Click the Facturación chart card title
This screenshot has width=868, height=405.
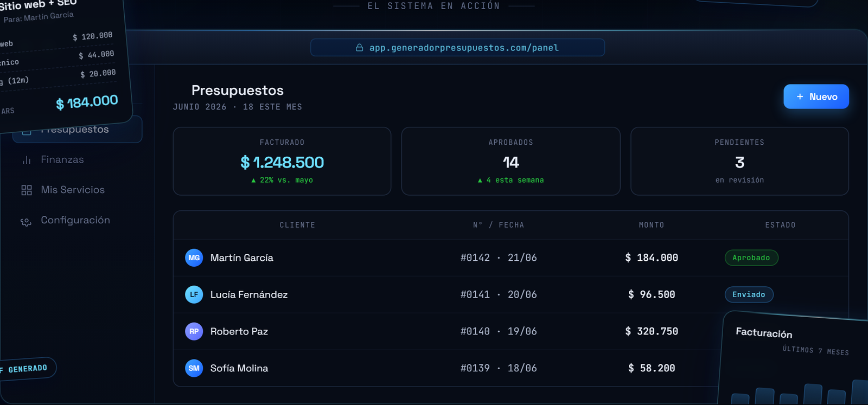[x=764, y=333]
